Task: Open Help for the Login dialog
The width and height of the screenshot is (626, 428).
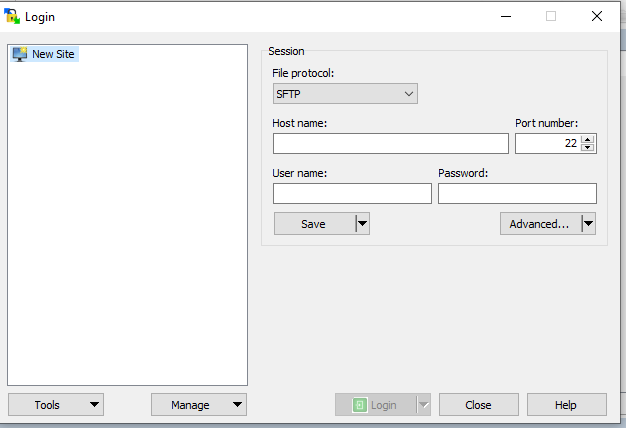Action: click(567, 405)
